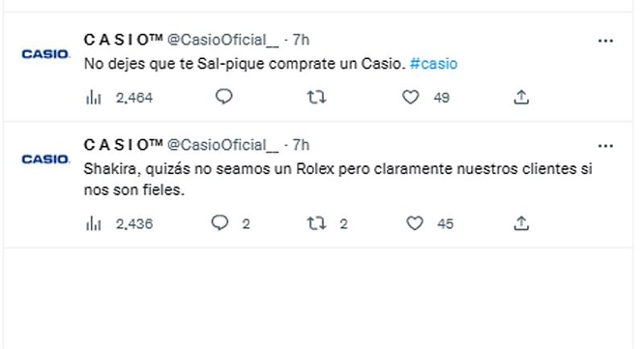
Task: Open more options menu on Shakira tweet
Action: [605, 146]
